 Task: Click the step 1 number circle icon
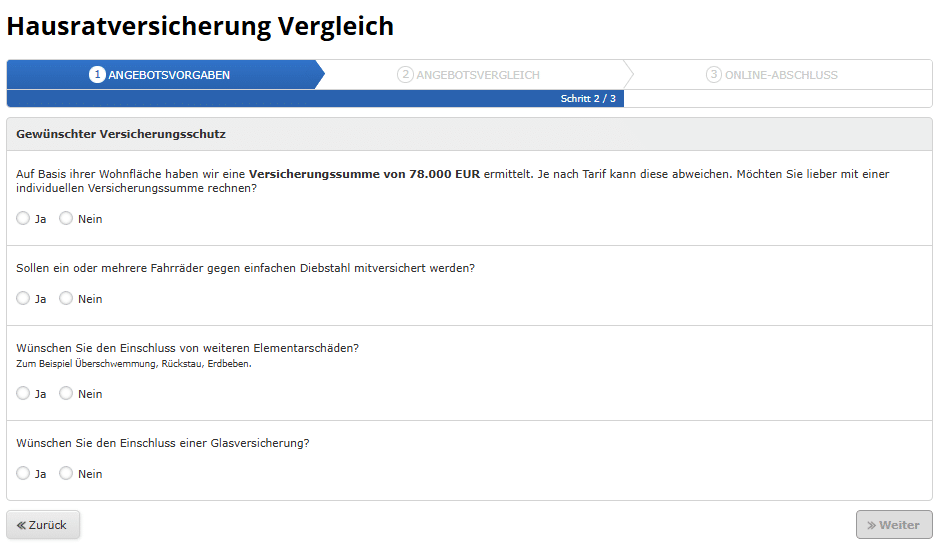pos(97,75)
